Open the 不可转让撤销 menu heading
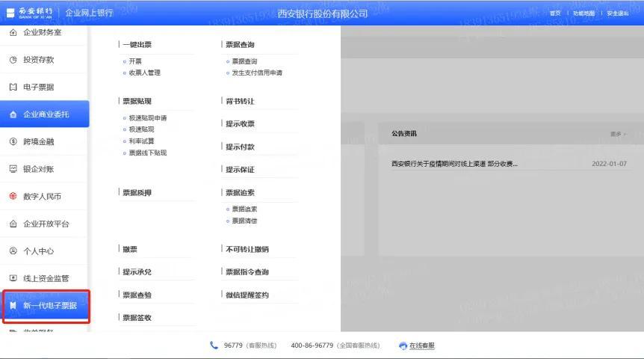644x359 pixels. click(x=247, y=249)
